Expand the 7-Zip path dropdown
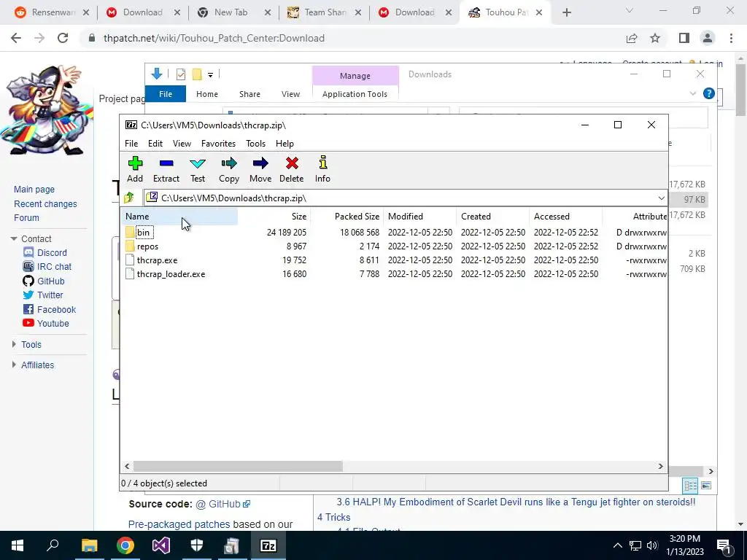Image resolution: width=747 pixels, height=560 pixels. 661,198
